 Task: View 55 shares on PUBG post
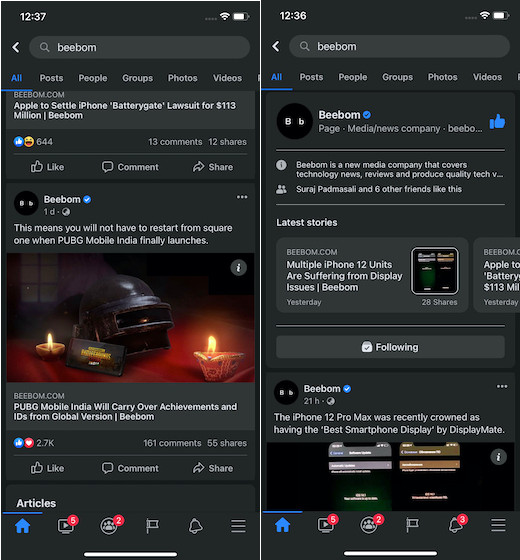tap(227, 443)
